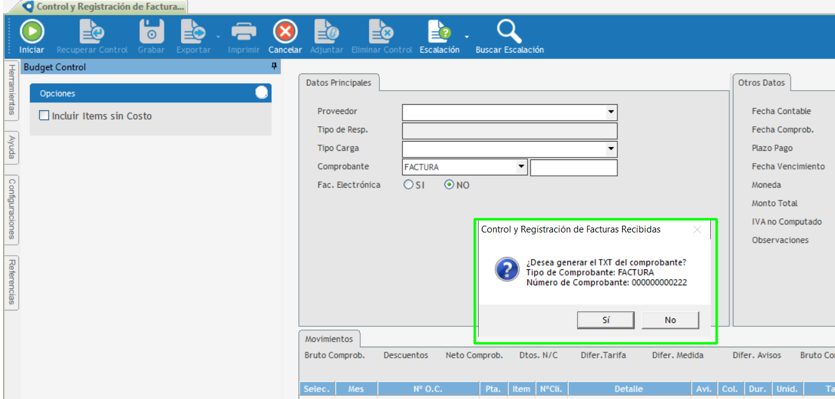Click the Difer.Tarifa label

[x=603, y=355]
